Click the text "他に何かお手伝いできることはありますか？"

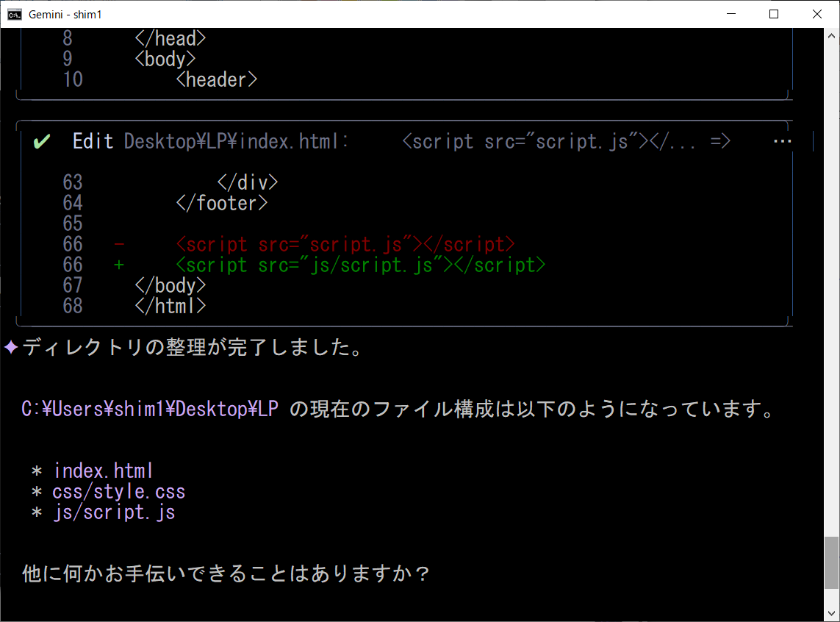(226, 573)
